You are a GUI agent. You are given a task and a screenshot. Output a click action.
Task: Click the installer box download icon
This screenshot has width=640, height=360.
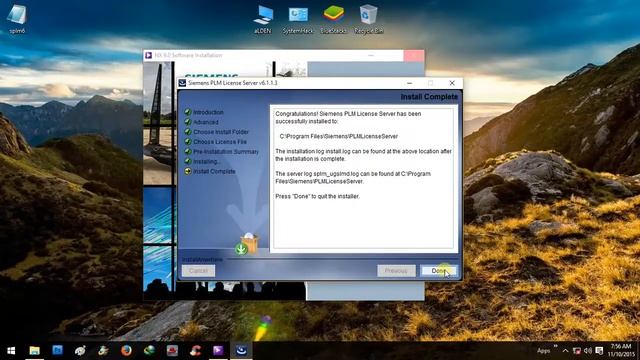point(247,244)
